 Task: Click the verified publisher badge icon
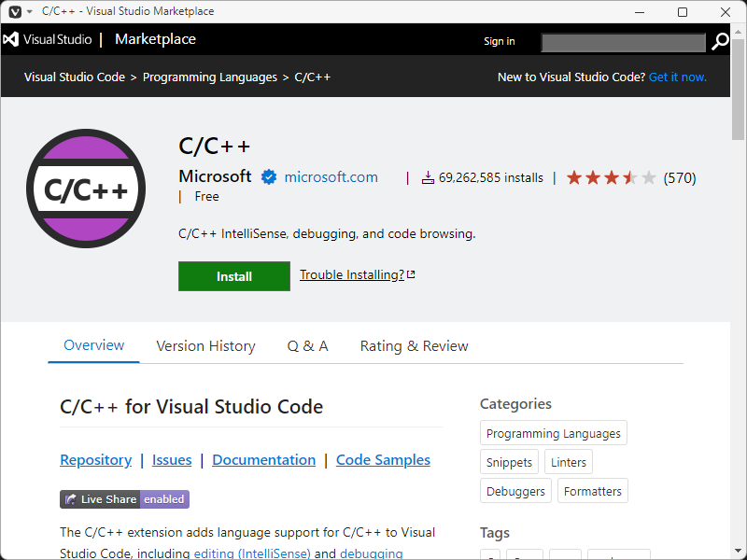269,177
